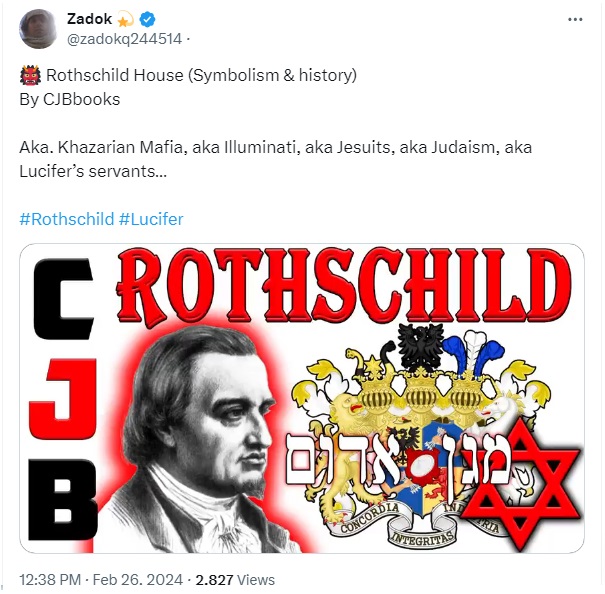Click the large red title in image
The image size is (605, 594).
point(343,286)
